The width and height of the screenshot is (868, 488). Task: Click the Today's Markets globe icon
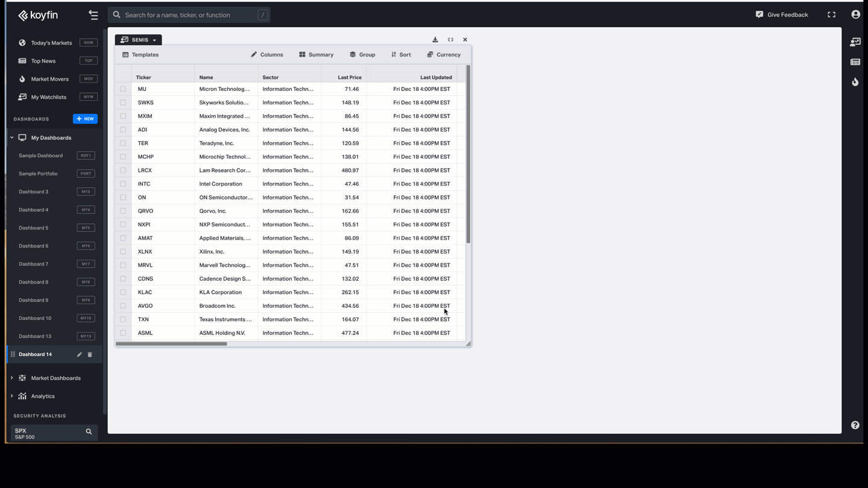(22, 43)
